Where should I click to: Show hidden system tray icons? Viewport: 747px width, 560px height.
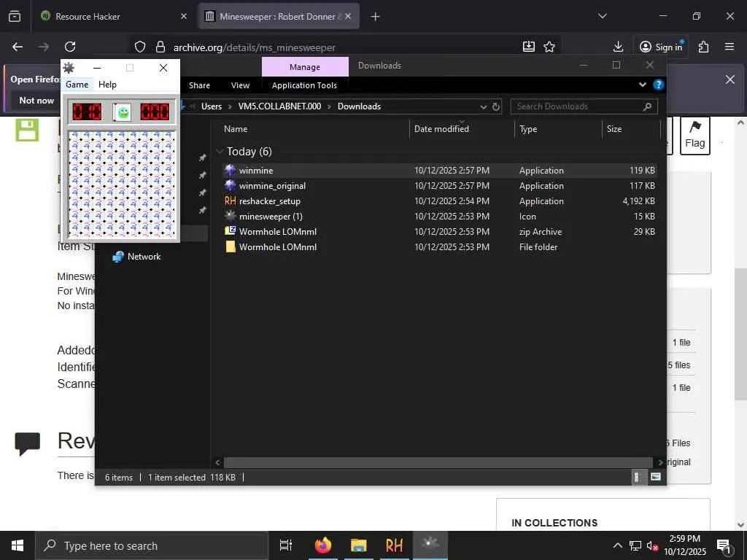click(x=617, y=545)
